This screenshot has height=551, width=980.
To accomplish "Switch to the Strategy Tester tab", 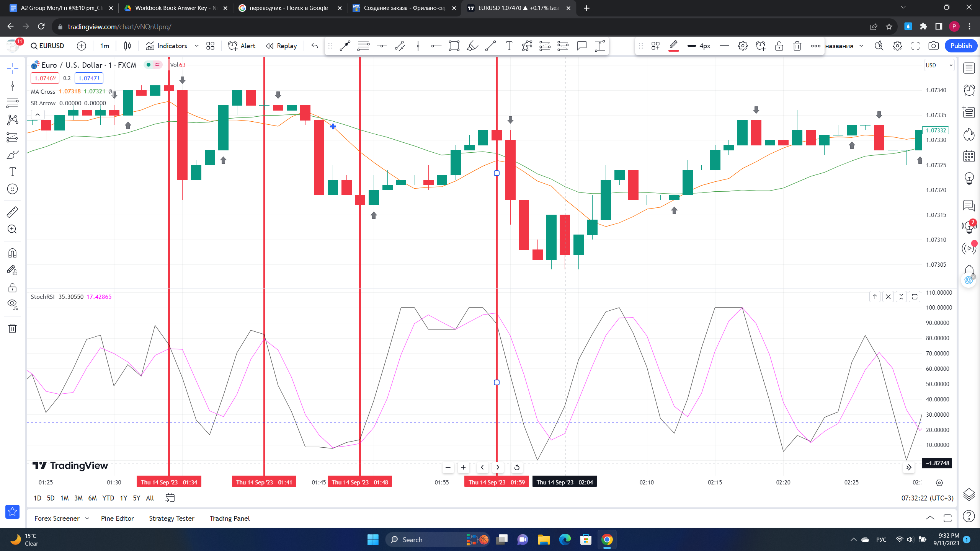I will pos(171,518).
